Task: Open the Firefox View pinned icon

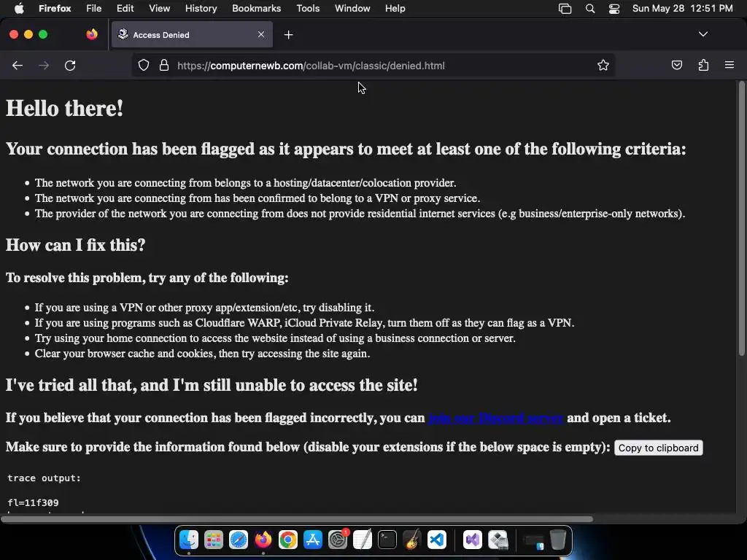Action: pos(92,34)
